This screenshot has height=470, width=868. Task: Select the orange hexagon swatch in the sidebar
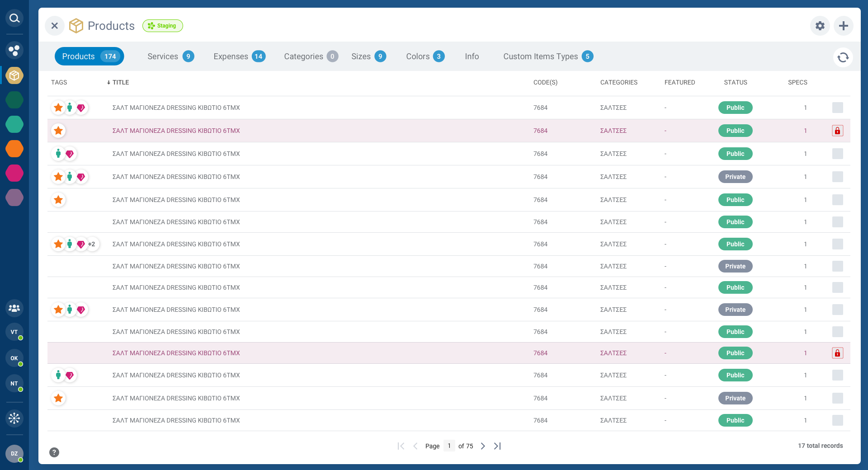click(14, 149)
